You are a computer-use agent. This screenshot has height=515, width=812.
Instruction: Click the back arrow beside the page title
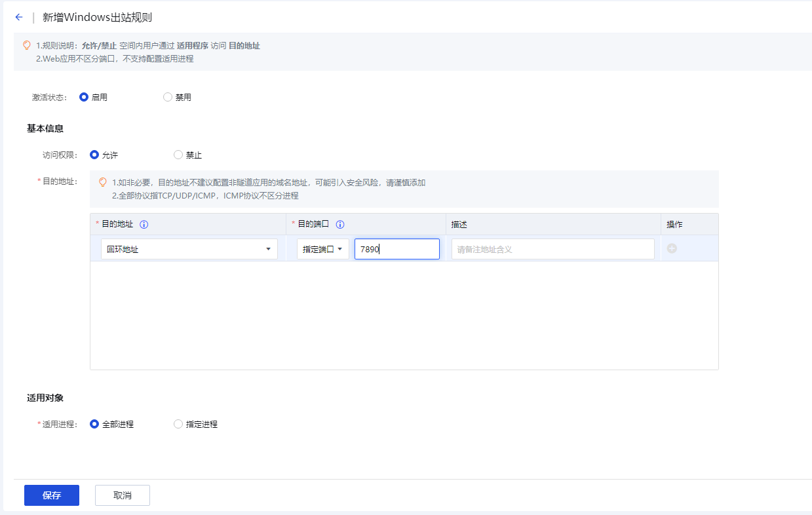click(x=18, y=18)
